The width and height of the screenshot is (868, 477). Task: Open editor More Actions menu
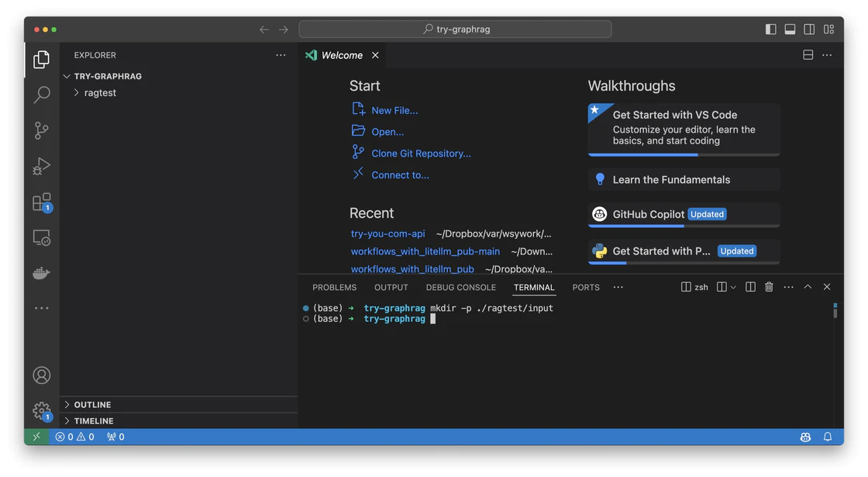[827, 55]
